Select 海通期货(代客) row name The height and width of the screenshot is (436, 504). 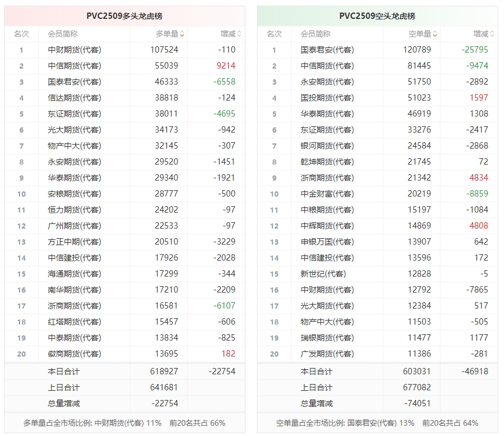[74, 274]
